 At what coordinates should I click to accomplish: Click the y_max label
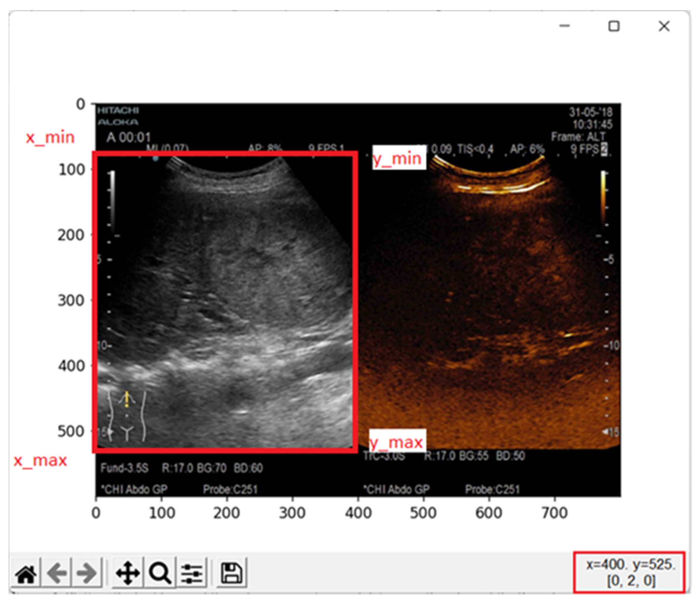tap(396, 442)
